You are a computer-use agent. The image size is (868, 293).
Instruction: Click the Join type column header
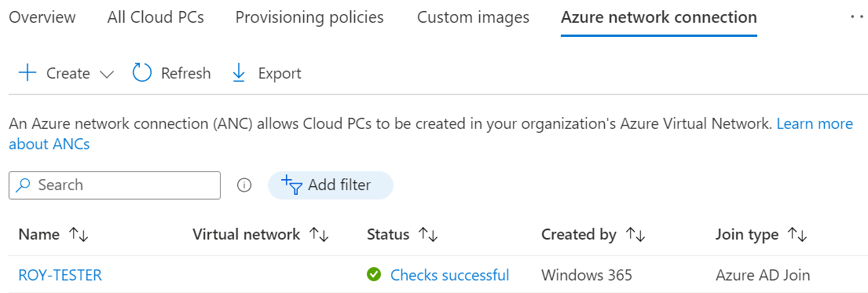click(747, 235)
